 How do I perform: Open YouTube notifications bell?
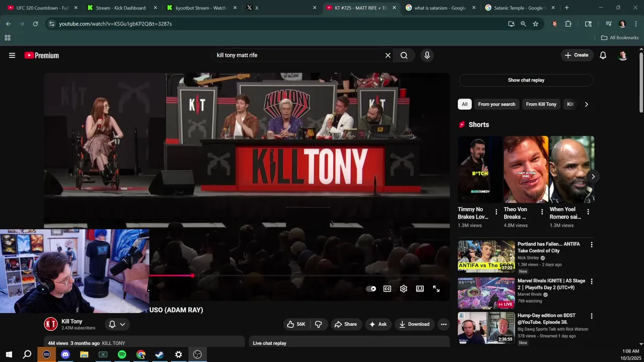(603, 55)
